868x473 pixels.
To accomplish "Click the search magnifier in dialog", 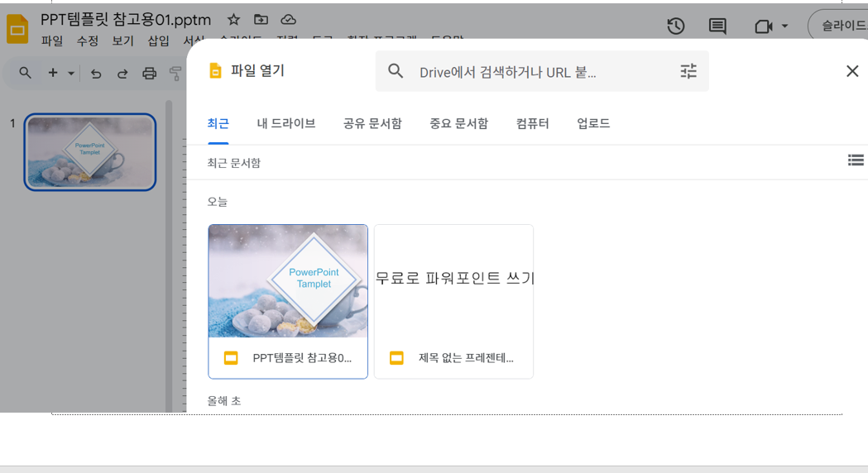I will click(x=396, y=71).
